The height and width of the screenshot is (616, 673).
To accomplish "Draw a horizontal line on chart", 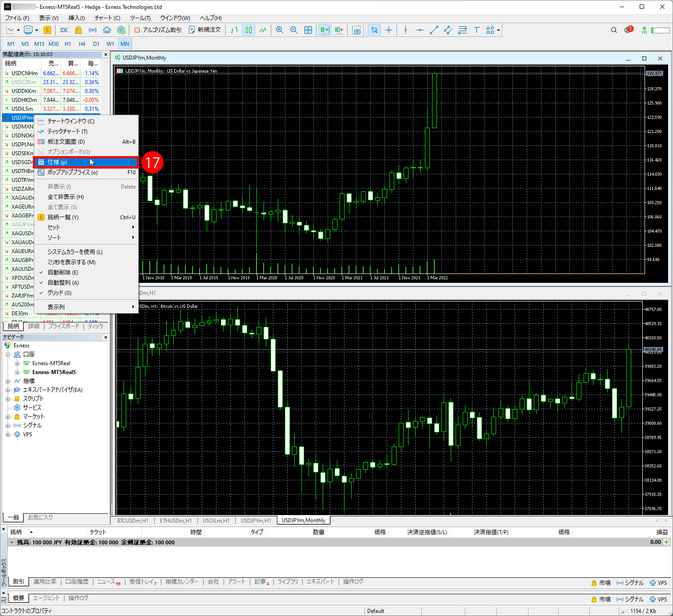I will coord(420,30).
